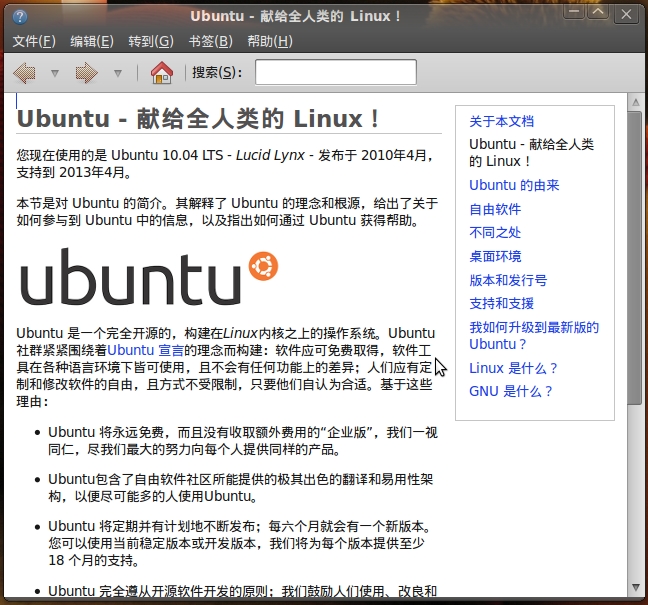Open 我如何升级到最新版的 Ubuntu？ link
The height and width of the screenshot is (605, 648).
(534, 336)
